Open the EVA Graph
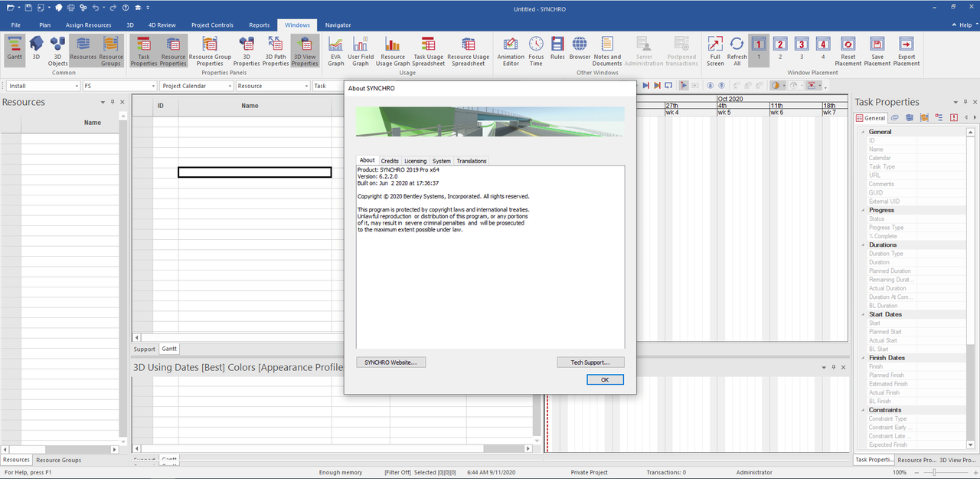The image size is (980, 479). tap(336, 51)
